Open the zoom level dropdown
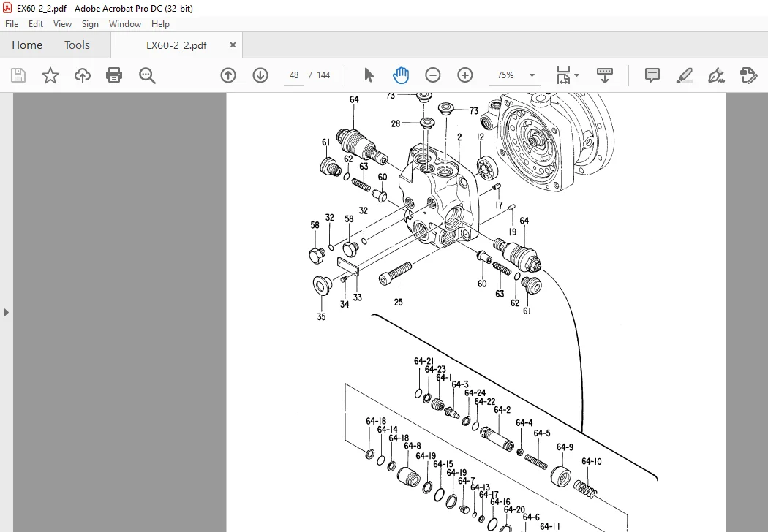The width and height of the screenshot is (768, 532). click(x=532, y=75)
